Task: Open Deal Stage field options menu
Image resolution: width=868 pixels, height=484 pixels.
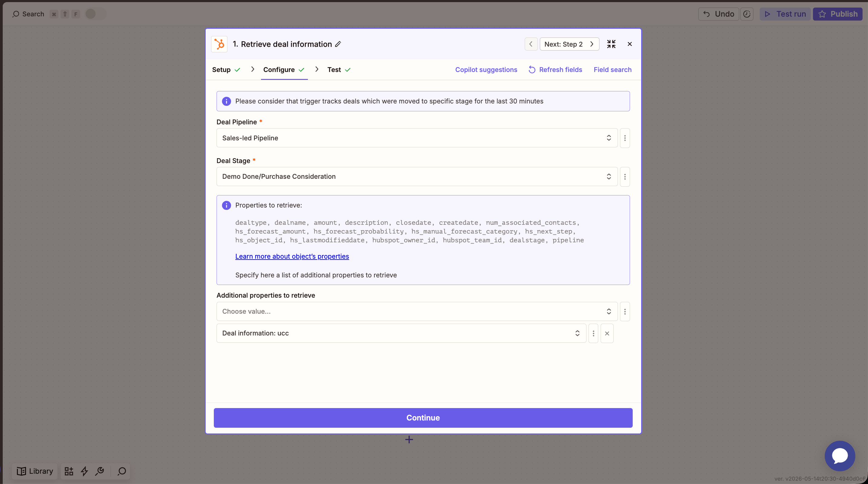Action: pyautogui.click(x=625, y=177)
